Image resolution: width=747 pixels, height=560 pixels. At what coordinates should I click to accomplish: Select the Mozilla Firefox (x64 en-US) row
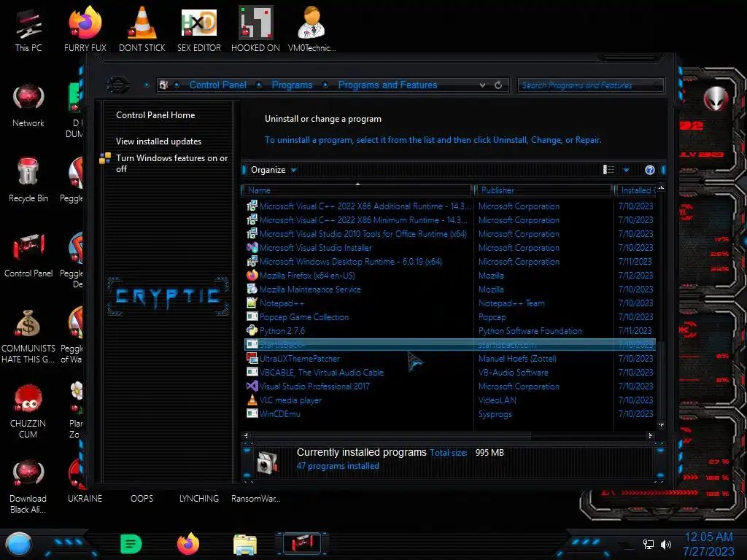click(450, 275)
